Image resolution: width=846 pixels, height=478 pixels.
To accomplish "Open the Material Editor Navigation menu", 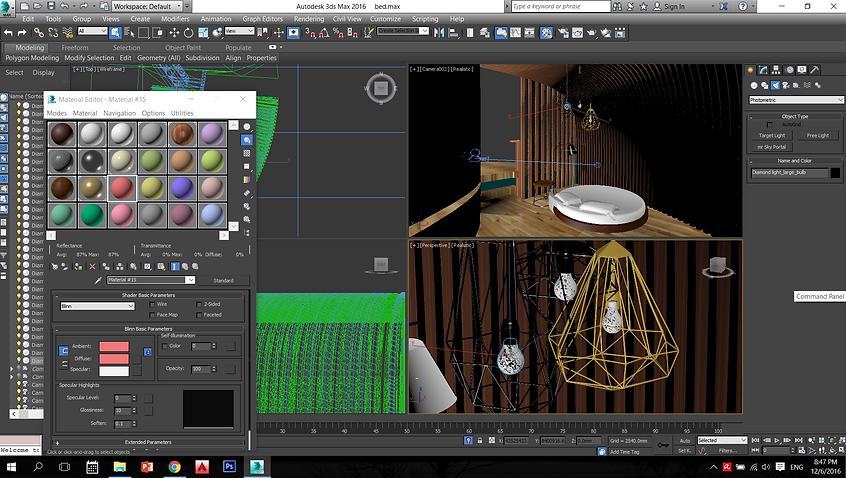I will 119,113.
